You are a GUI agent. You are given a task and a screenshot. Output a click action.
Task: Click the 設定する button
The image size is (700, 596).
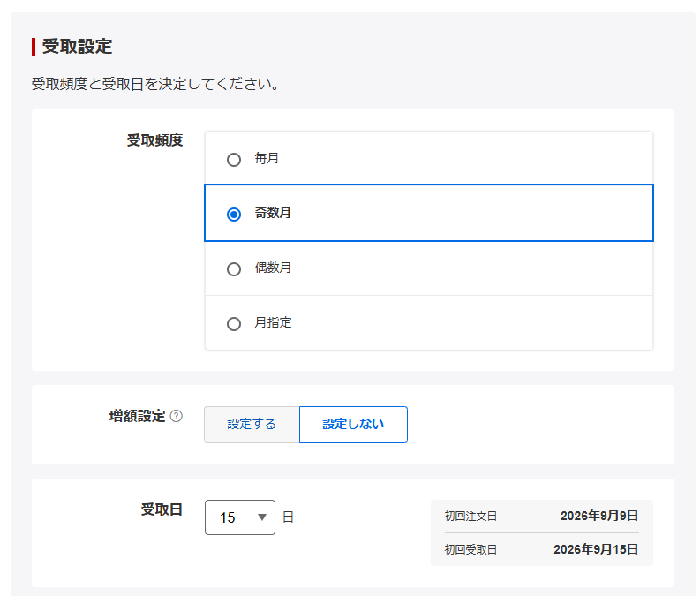252,424
